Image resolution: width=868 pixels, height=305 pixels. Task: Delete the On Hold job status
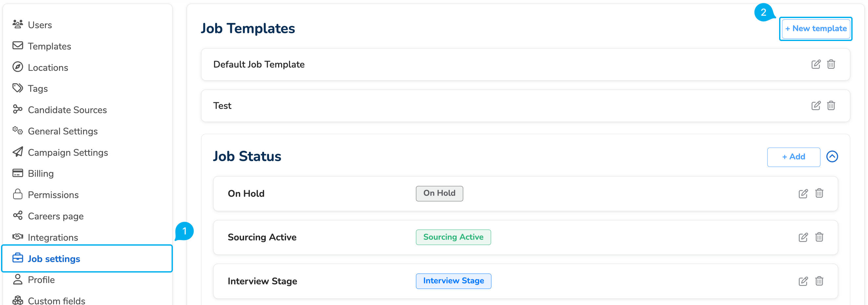(x=819, y=193)
